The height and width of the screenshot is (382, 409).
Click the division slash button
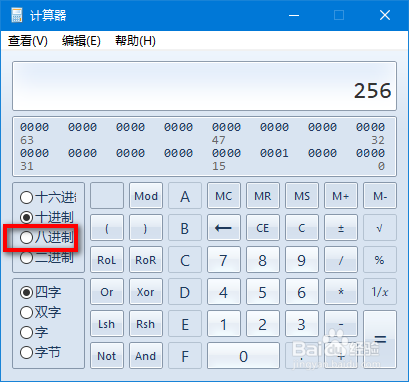coord(341,260)
